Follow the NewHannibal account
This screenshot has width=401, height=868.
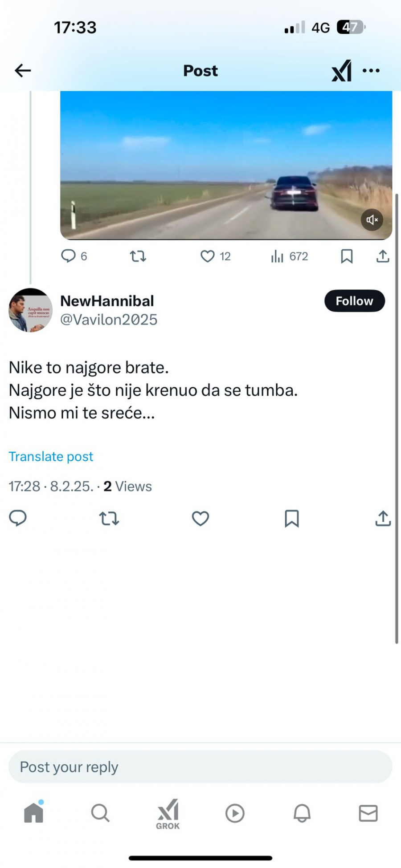(354, 301)
